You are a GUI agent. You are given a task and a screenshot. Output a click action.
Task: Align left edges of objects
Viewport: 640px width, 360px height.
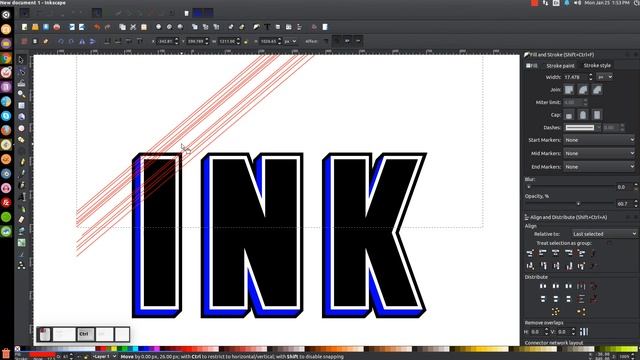coord(543,253)
